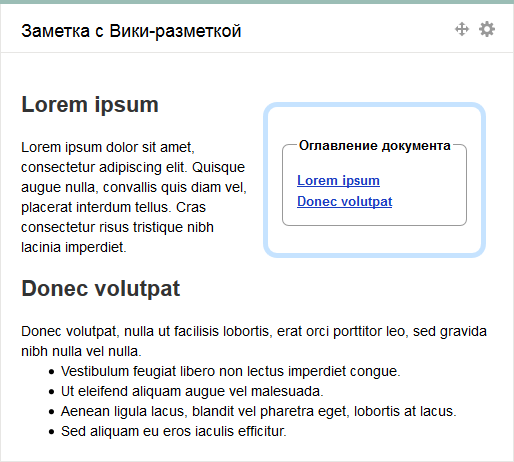Click the widget title Заметка с Вики-разметкой
The image size is (514, 462).
point(131,31)
